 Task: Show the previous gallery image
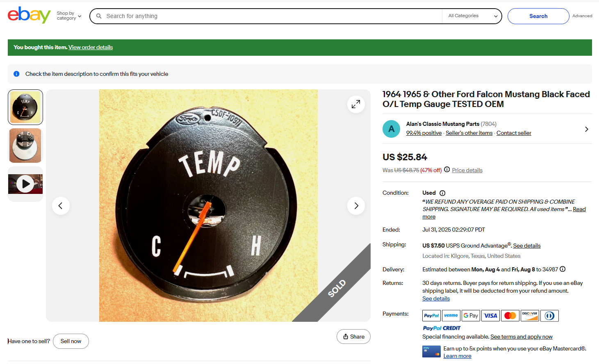pos(61,206)
